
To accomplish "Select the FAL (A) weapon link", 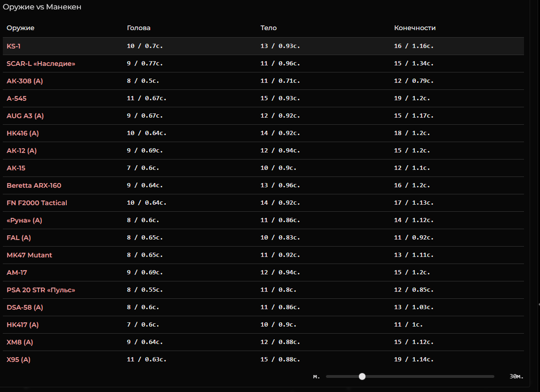I will tap(19, 238).
